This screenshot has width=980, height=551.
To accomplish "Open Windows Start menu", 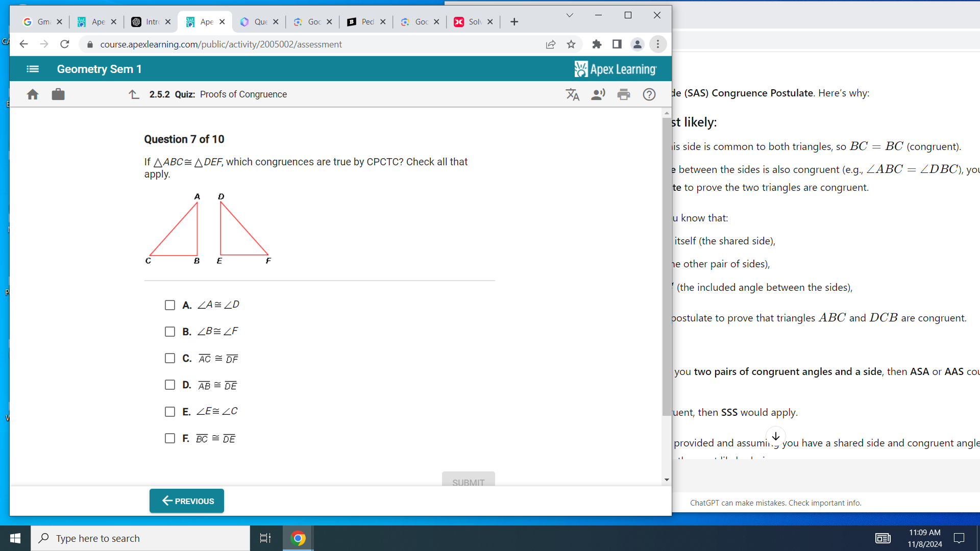I will pyautogui.click(x=15, y=538).
